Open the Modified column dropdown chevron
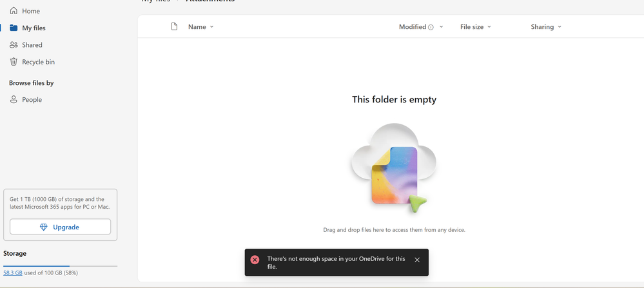The height and width of the screenshot is (288, 644). [x=441, y=26]
